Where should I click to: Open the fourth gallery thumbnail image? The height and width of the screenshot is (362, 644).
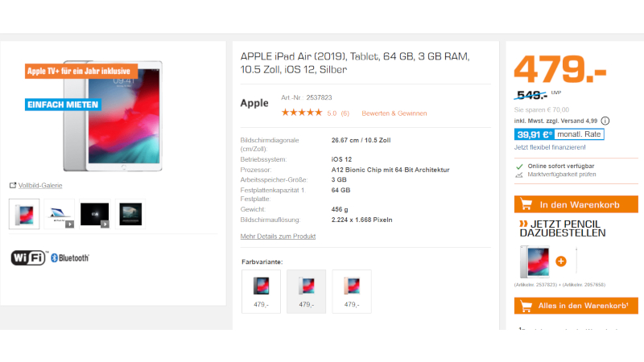pyautogui.click(x=130, y=214)
